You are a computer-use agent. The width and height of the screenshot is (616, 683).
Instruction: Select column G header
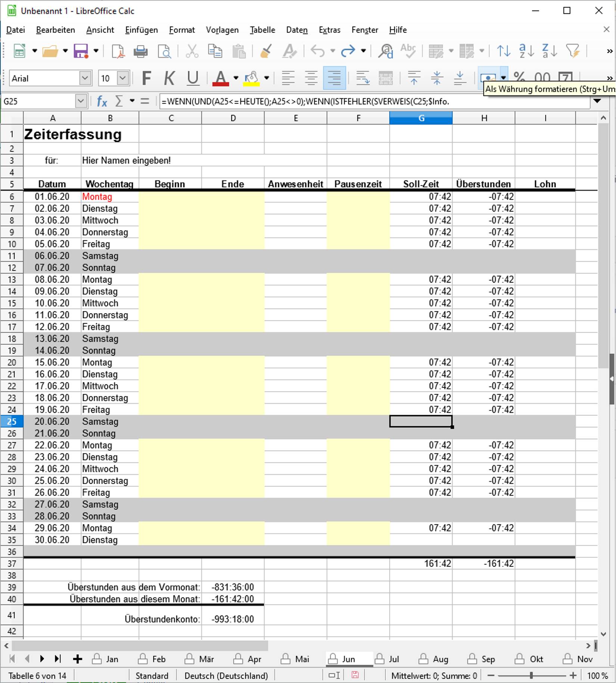[x=421, y=118]
